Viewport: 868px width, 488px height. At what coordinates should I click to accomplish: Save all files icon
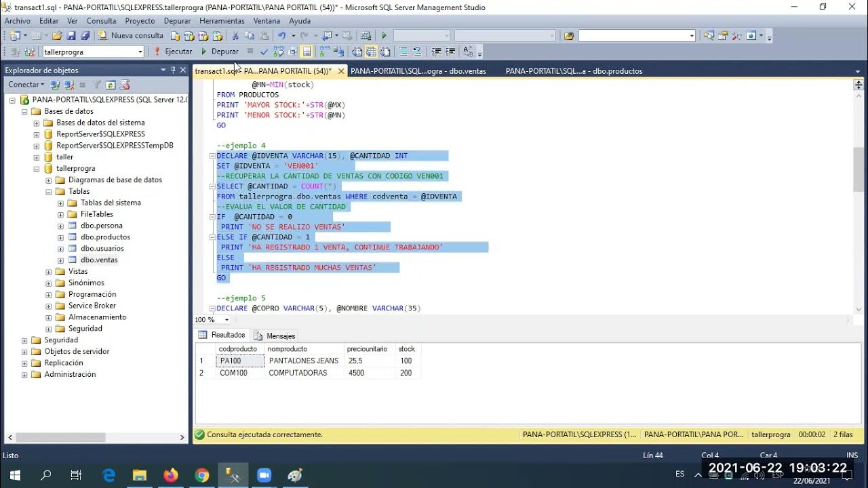coord(85,35)
